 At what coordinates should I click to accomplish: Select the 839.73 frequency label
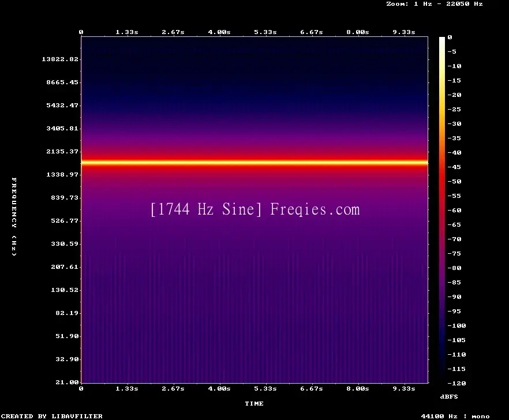65,197
